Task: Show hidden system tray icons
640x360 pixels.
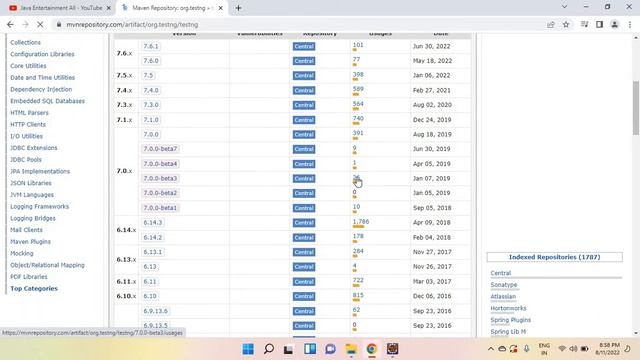Action: 491,349
